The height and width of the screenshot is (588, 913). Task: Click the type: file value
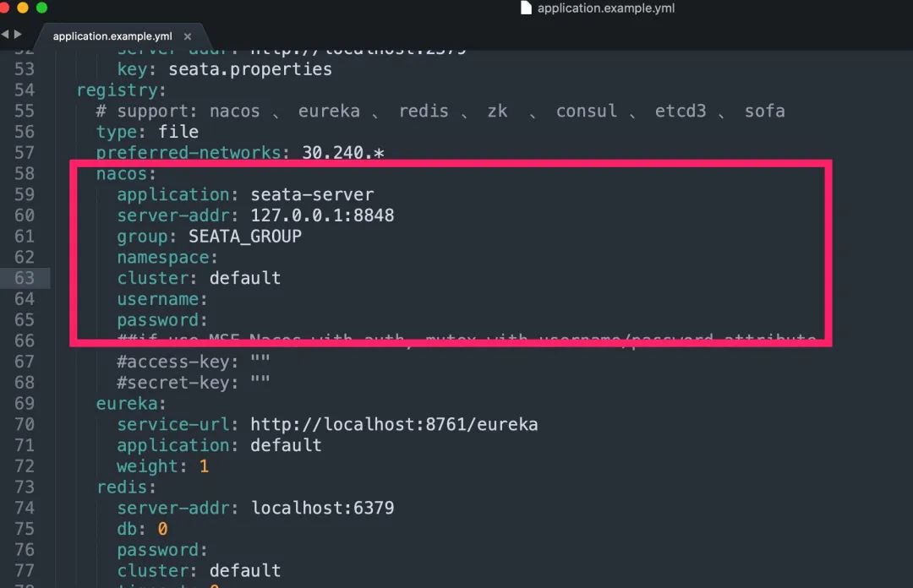click(178, 132)
